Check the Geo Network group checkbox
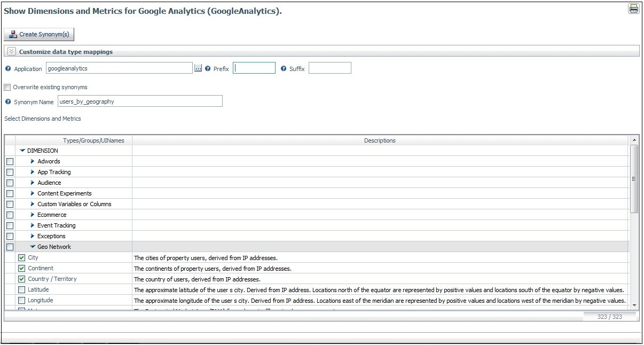The height and width of the screenshot is (345, 644). pyautogui.click(x=10, y=247)
